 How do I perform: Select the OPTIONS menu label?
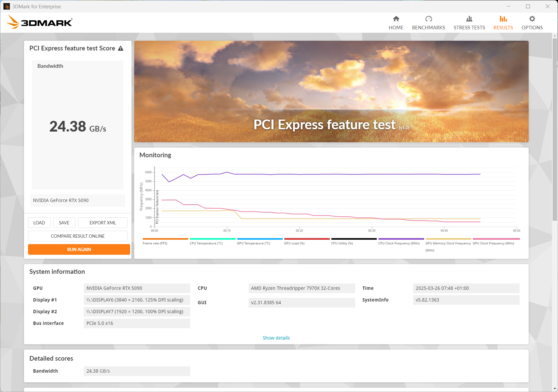pos(532,28)
